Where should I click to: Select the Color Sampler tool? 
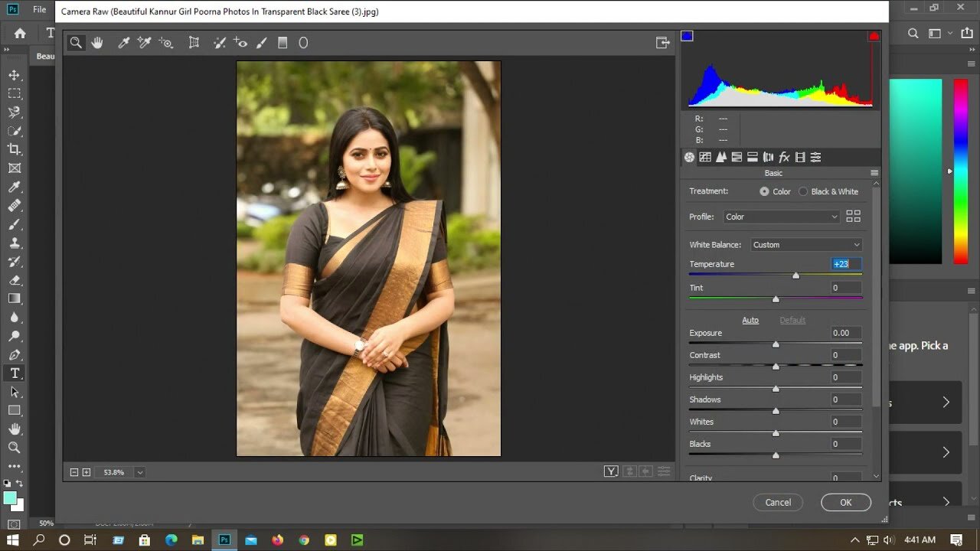coord(144,43)
